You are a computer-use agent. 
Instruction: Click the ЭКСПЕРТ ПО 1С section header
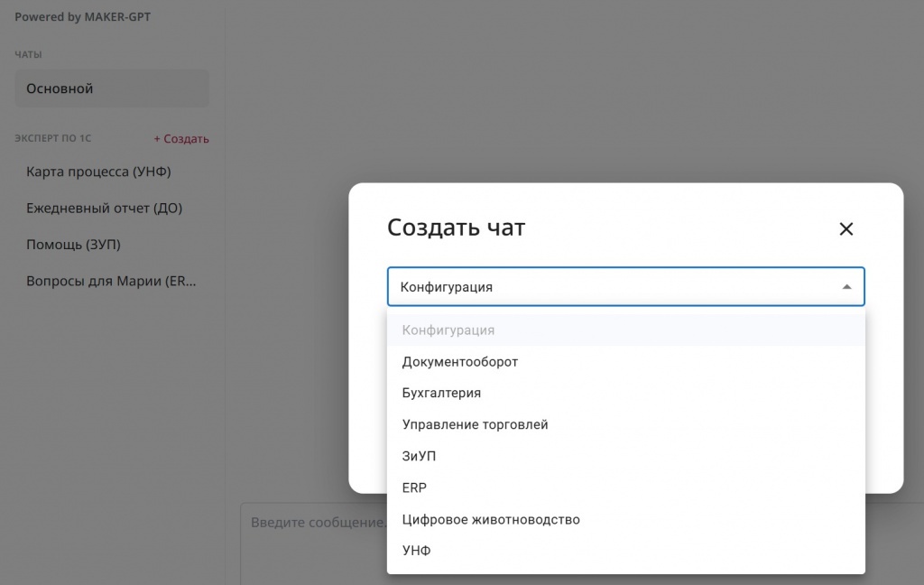pos(53,138)
